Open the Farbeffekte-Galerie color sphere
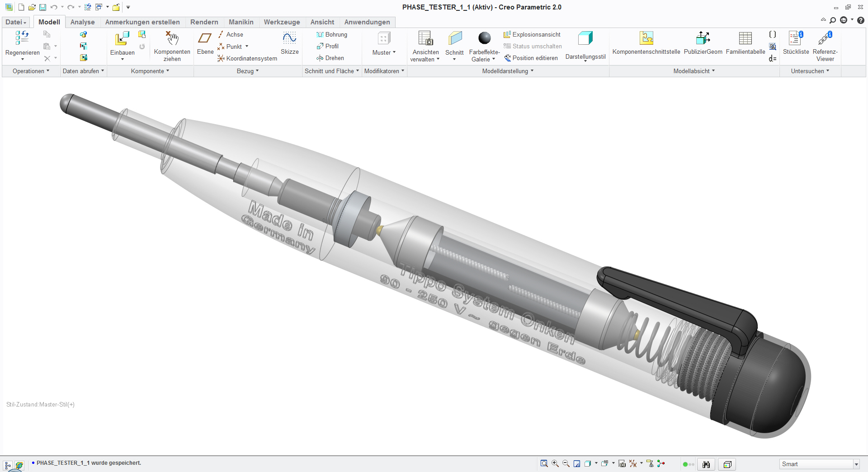The image size is (868, 472). (x=484, y=38)
